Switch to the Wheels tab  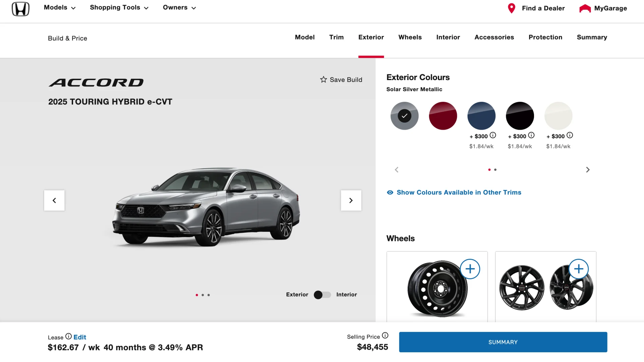point(410,37)
